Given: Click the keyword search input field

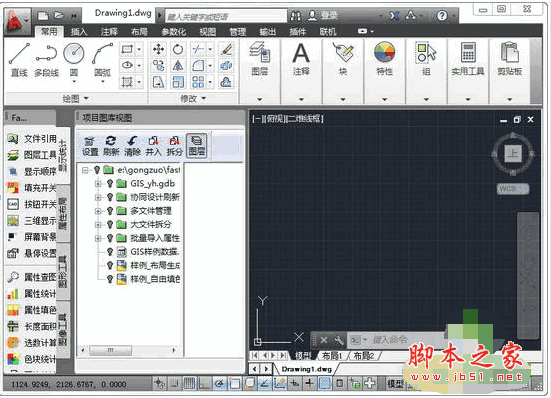Looking at the screenshot, I should pos(226,16).
